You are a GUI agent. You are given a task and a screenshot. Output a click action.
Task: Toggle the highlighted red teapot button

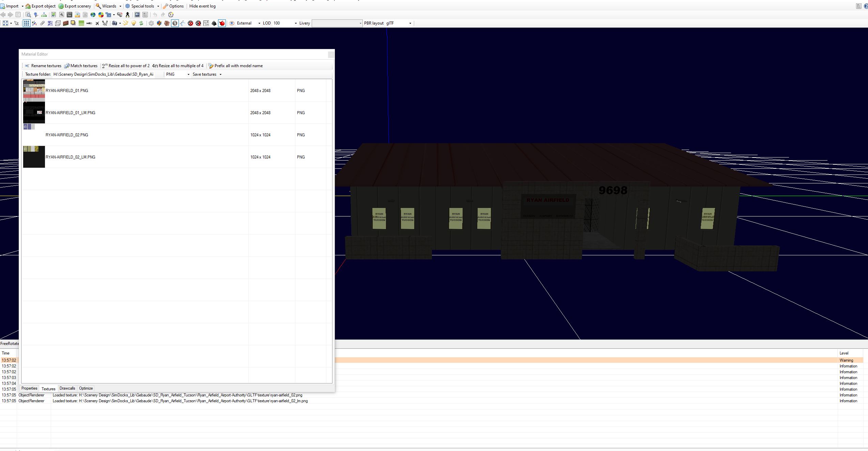tap(222, 23)
